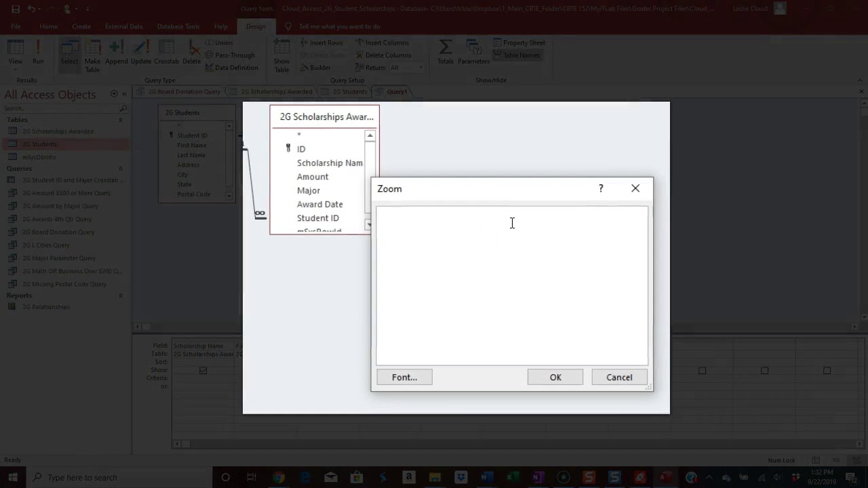The image size is (868, 488).
Task: Click the Show Table icon
Action: pos(281,56)
